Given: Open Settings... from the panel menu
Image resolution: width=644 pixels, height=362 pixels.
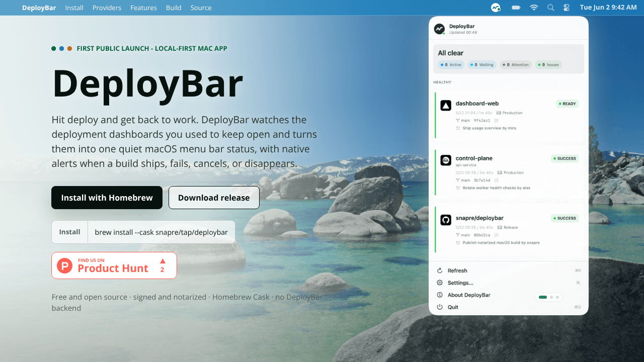Looking at the screenshot, I should 509,283.
